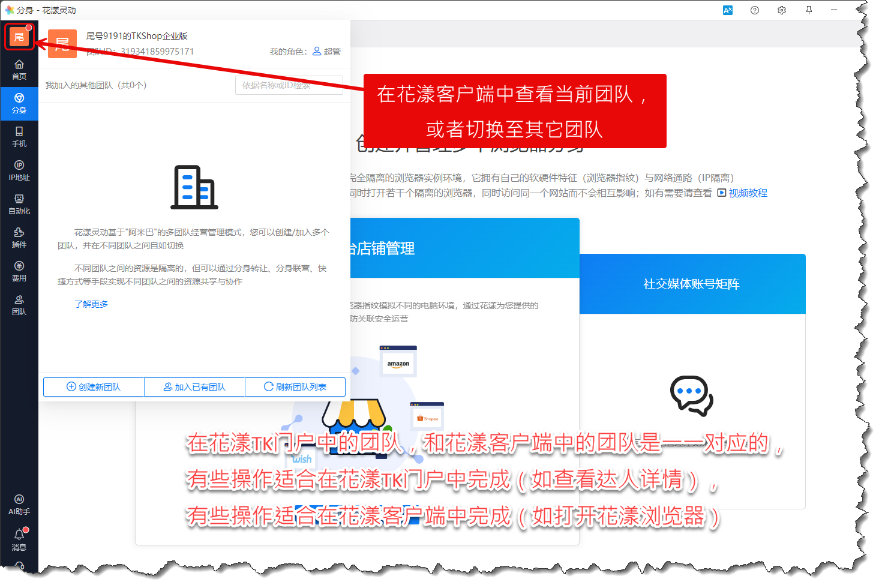Click the orange team logo in the panel
882x588 pixels.
[62, 44]
